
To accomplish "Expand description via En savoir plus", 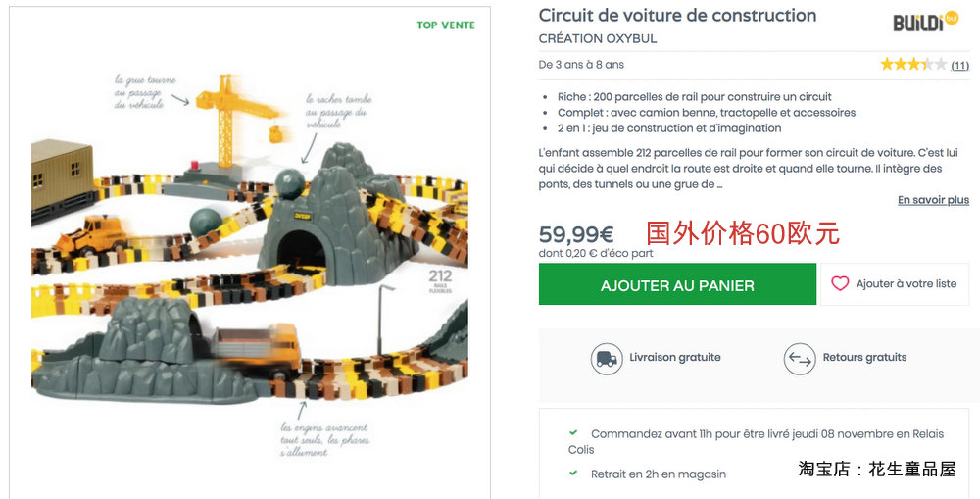I will [x=933, y=200].
